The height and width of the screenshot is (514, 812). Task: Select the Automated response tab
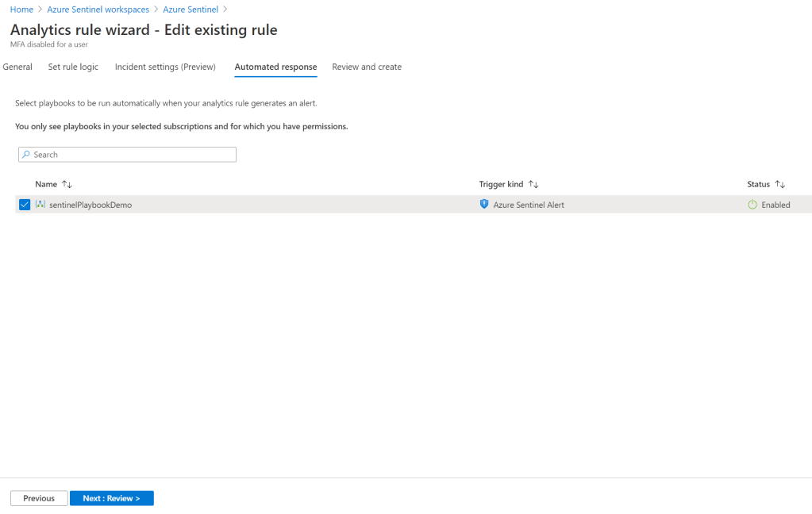coord(275,67)
